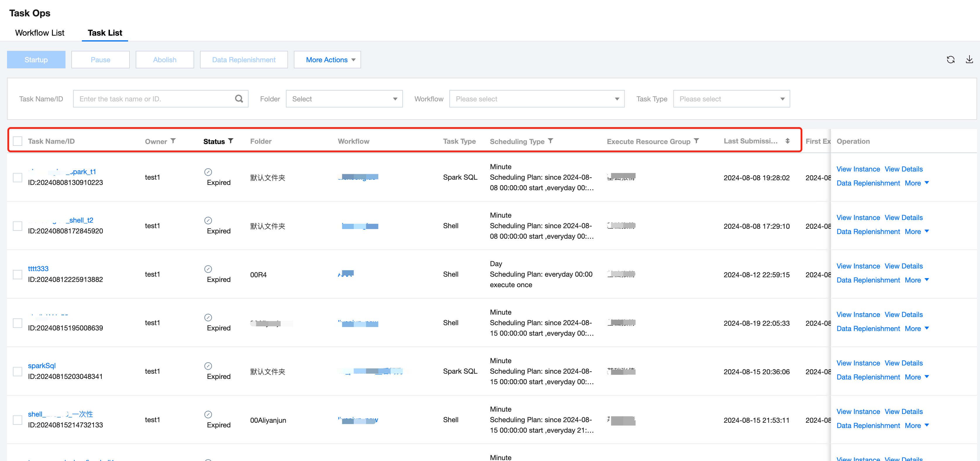Click the search magnifier in task name field
This screenshot has width=980, height=461.
pyautogui.click(x=239, y=99)
